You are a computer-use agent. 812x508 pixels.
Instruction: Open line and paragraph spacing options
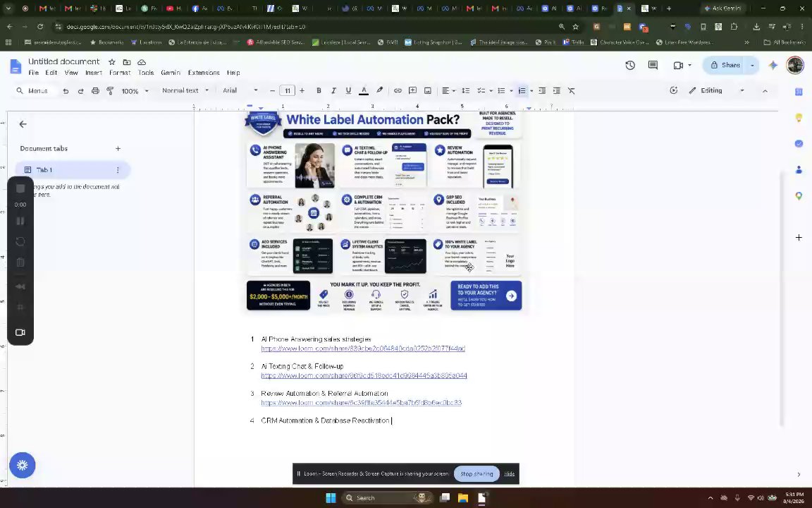(x=465, y=91)
